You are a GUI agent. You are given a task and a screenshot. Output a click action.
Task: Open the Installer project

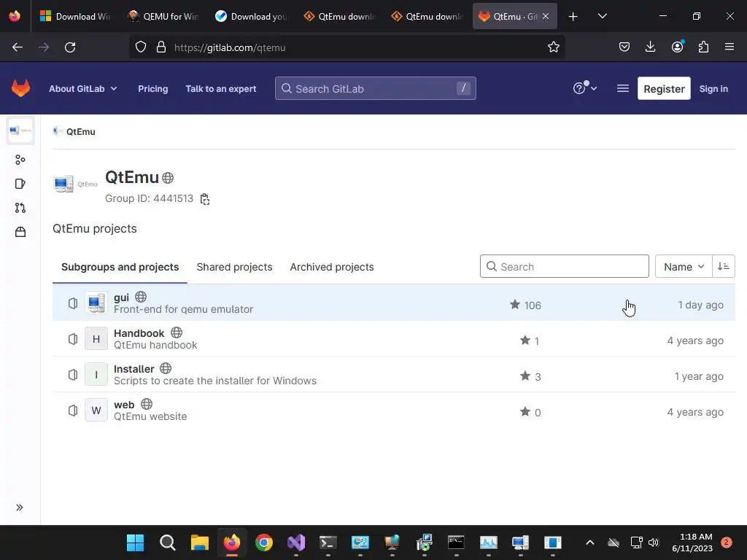click(x=134, y=369)
